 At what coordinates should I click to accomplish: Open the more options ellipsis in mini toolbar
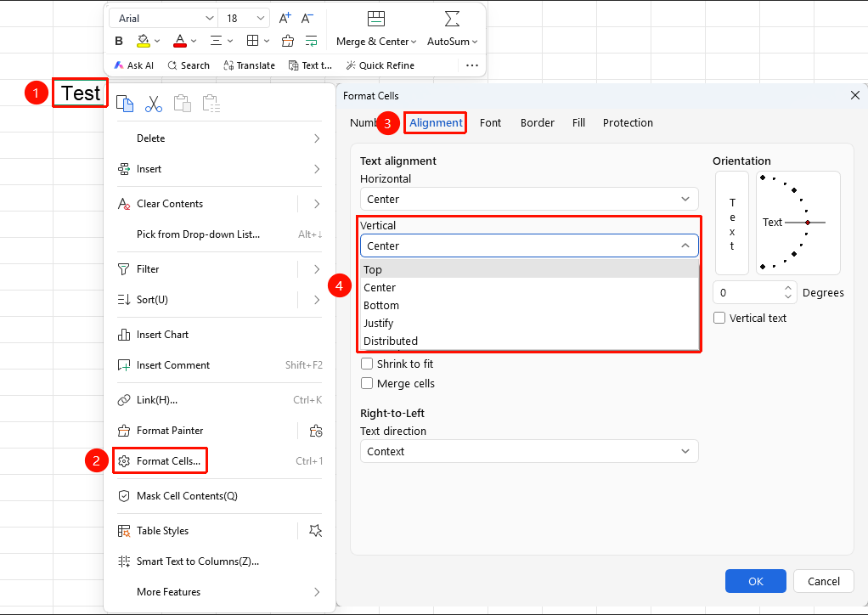coord(471,65)
